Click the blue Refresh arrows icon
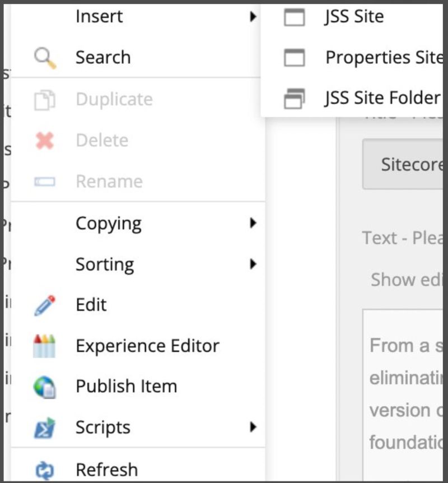This screenshot has height=483, width=448. (44, 470)
